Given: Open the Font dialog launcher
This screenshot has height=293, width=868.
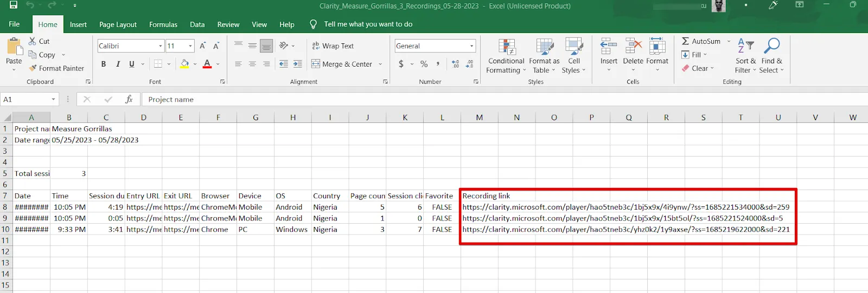Looking at the screenshot, I should [222, 82].
